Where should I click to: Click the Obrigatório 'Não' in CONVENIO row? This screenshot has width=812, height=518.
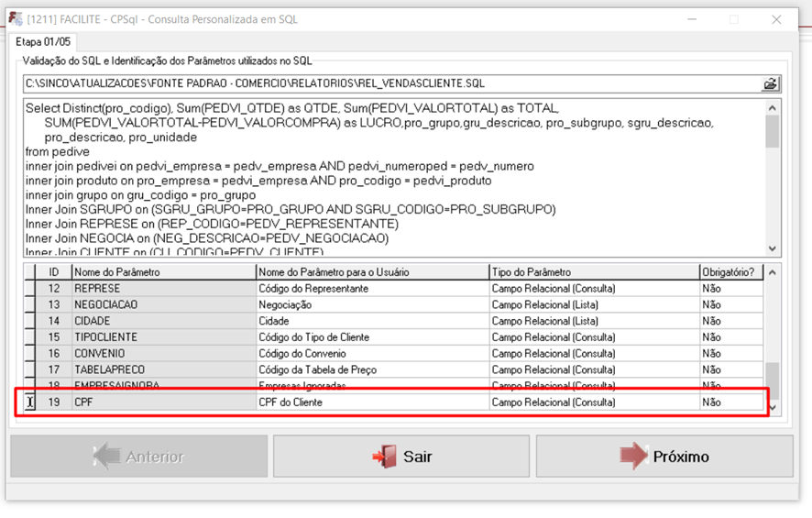(730, 353)
